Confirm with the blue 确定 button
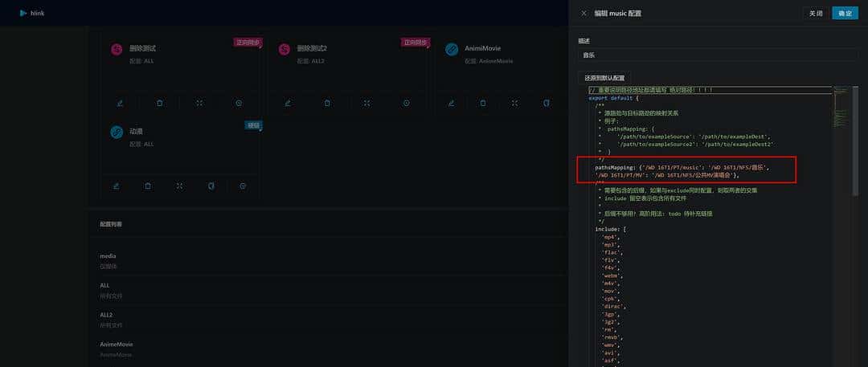 click(x=845, y=14)
